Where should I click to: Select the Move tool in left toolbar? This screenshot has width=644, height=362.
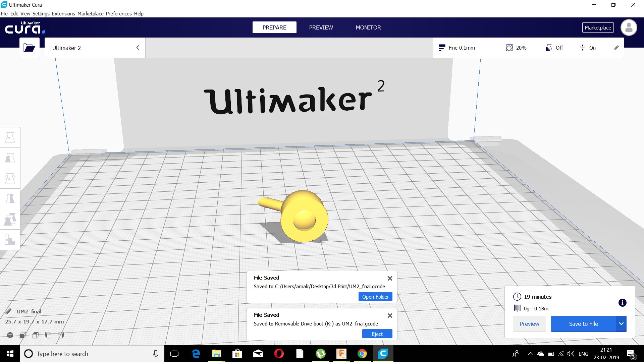[10, 137]
